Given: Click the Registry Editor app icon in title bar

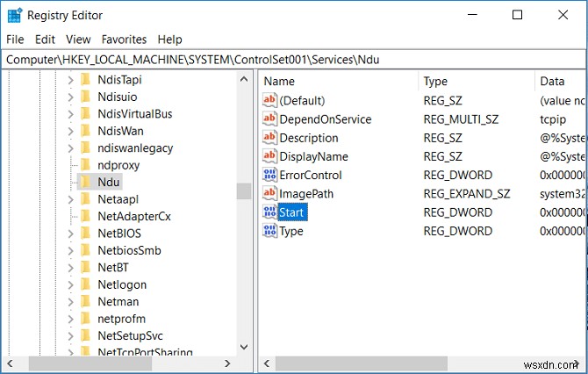Looking at the screenshot, I should [x=15, y=15].
